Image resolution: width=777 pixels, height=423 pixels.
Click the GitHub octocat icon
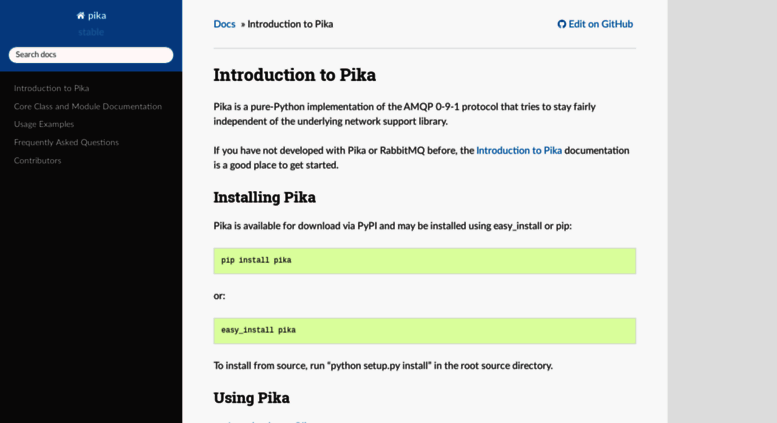(x=561, y=24)
